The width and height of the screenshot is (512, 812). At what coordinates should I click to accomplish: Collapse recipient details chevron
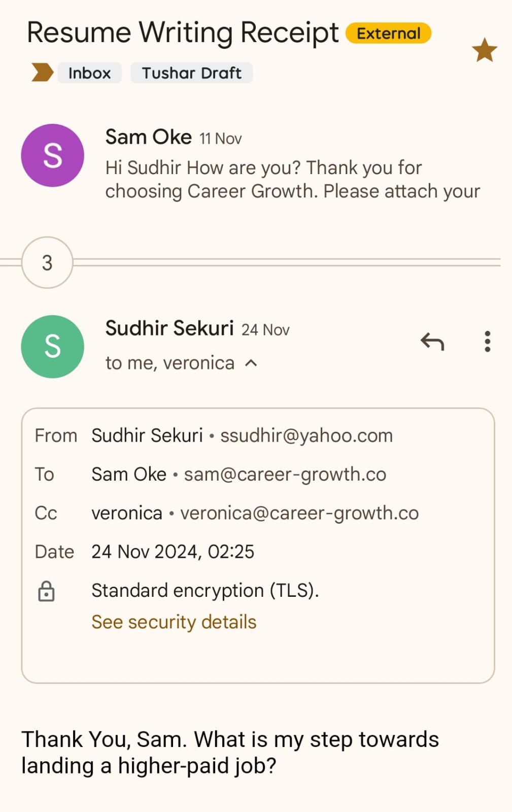point(251,363)
